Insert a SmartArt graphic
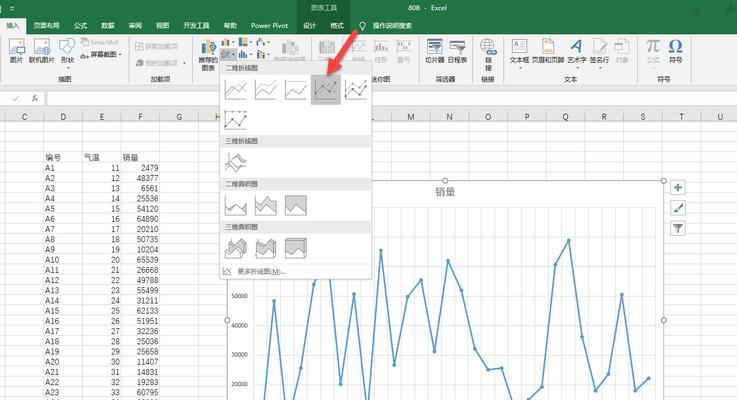Image resolution: width=737 pixels, height=400 pixels. 100,42
